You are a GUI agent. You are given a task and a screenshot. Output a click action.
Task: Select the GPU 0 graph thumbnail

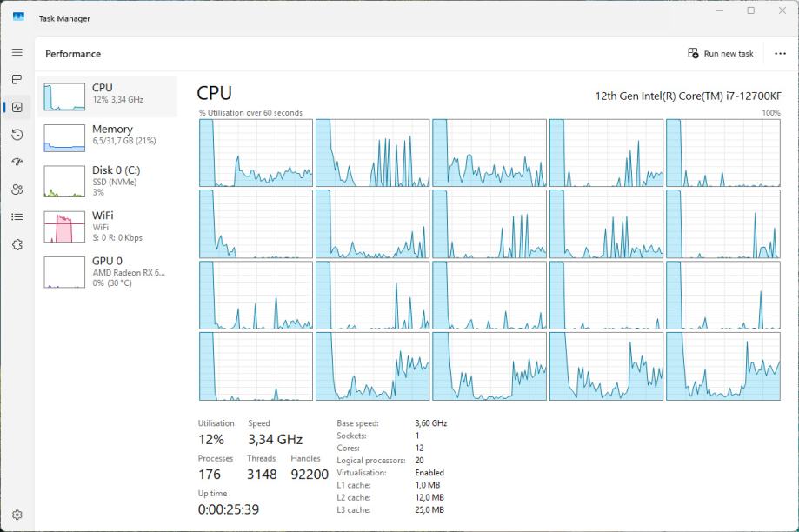pos(64,272)
